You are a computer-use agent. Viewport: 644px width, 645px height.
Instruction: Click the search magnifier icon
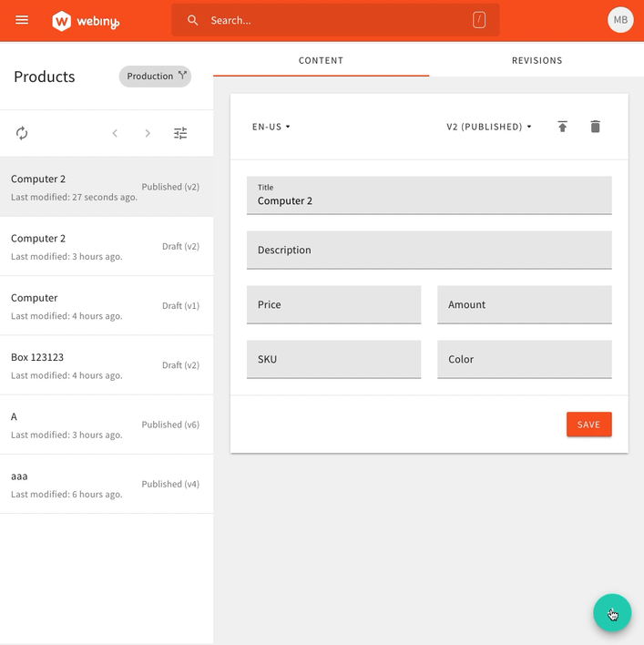coord(192,20)
